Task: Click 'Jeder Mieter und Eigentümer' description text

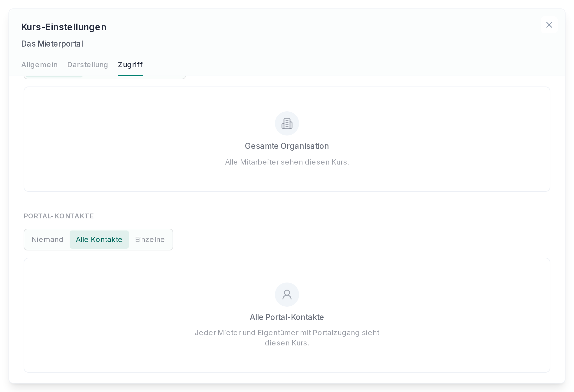Action: tap(287, 338)
